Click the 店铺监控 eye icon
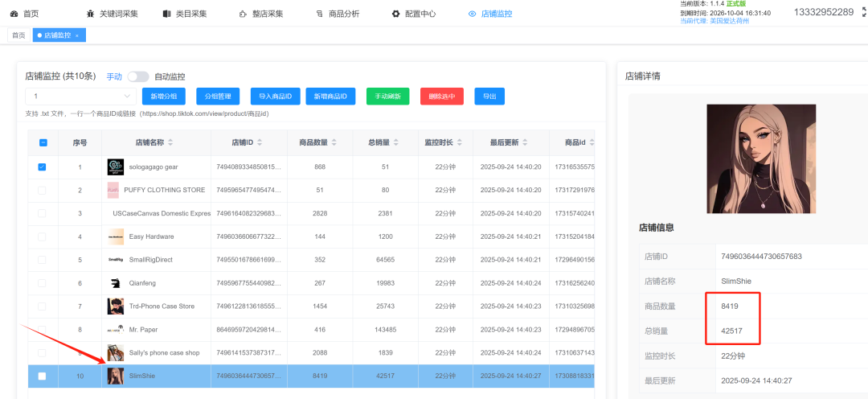868x399 pixels. pos(472,14)
